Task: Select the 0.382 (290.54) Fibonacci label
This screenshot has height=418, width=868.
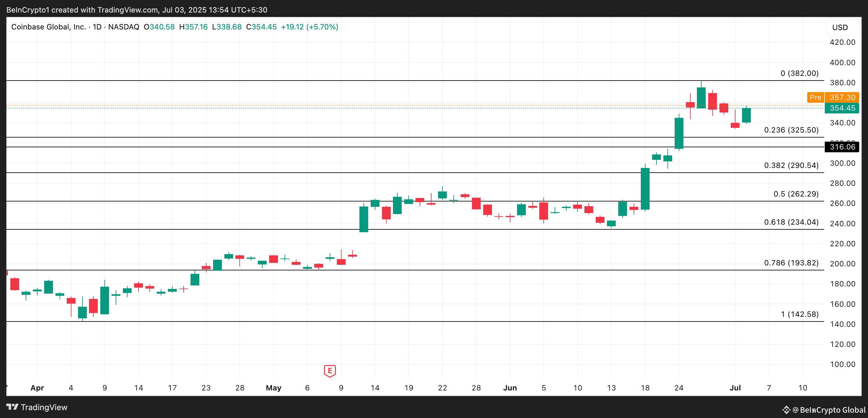Action: [x=791, y=165]
